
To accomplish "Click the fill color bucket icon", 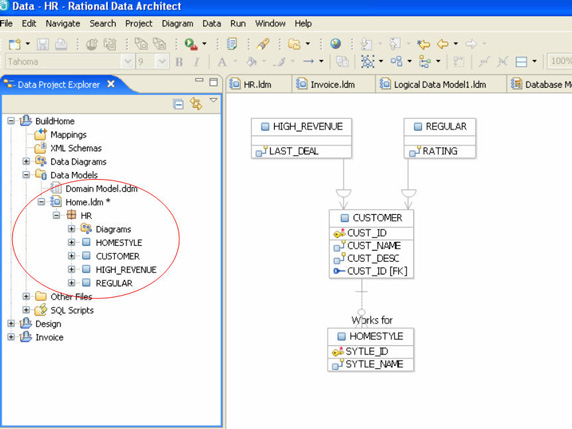I will pyautogui.click(x=251, y=62).
